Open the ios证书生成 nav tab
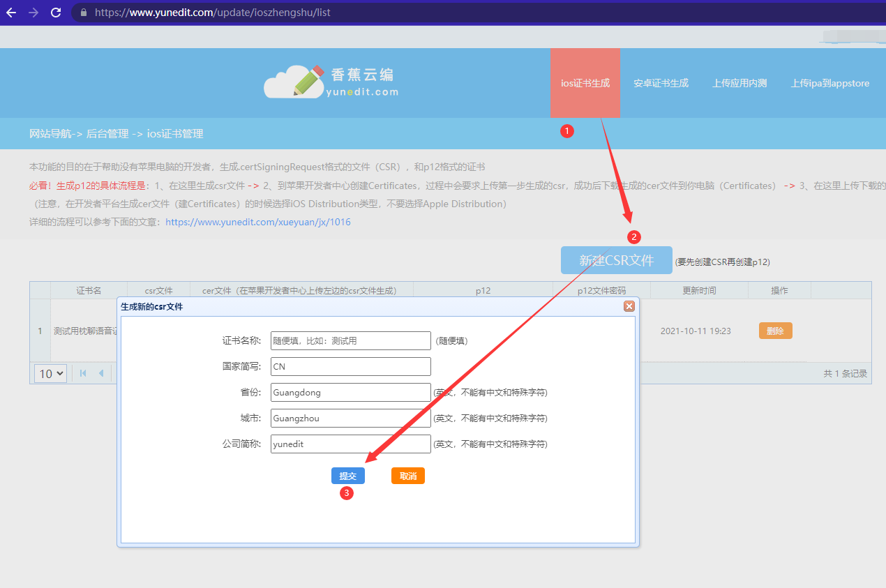The image size is (886, 588). tap(585, 83)
